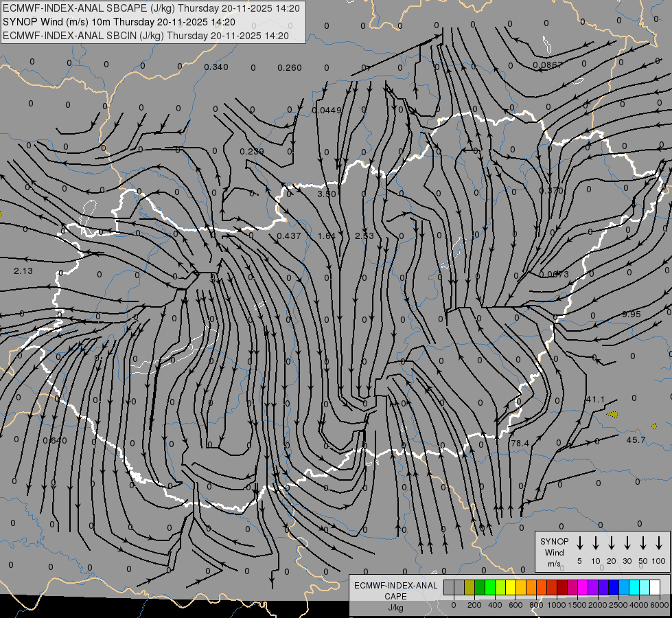Click the CAPE value 41.1 on map

pos(595,399)
